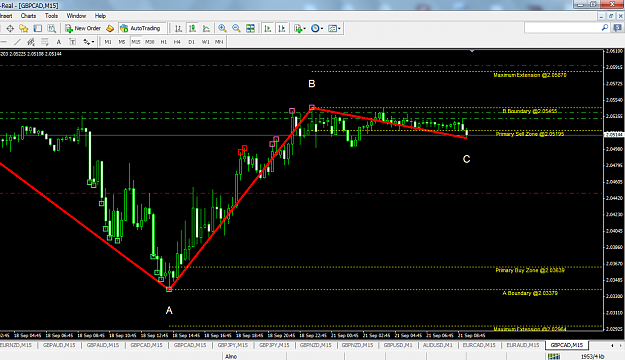Click the toolbar search input field
Viewport: 625px width, 360px height.
click(x=562, y=28)
